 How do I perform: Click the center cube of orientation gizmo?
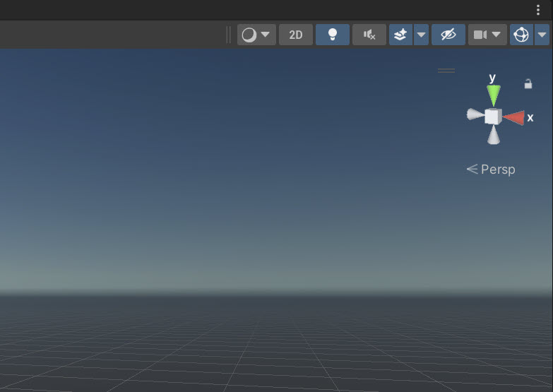click(x=493, y=117)
